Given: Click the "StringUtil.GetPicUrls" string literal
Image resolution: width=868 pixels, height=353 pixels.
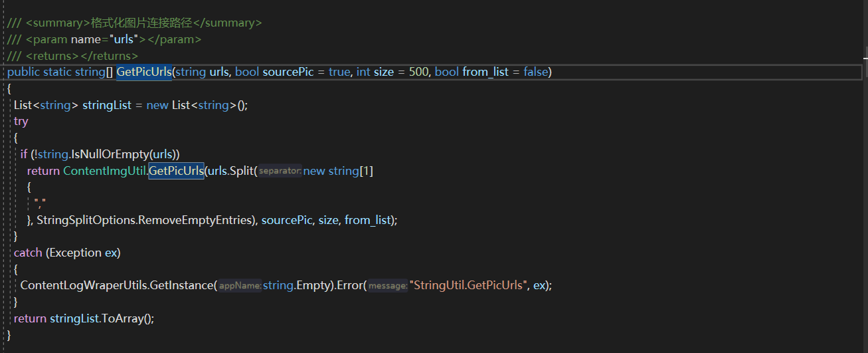Looking at the screenshot, I should 469,285.
